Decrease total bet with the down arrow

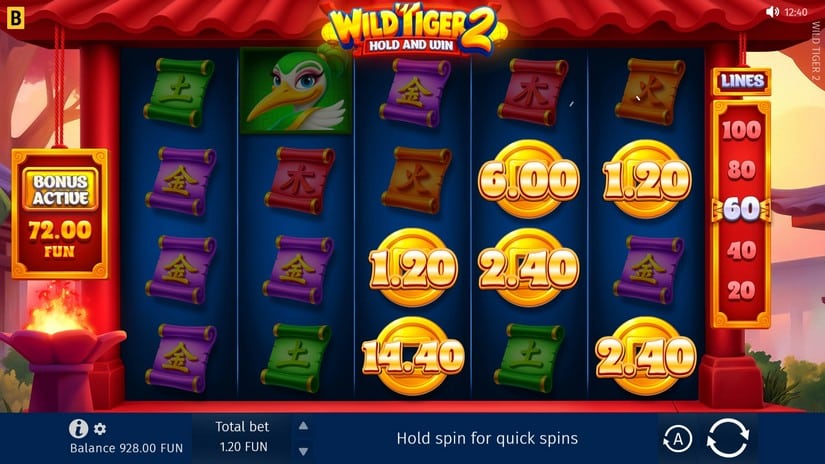303,451
